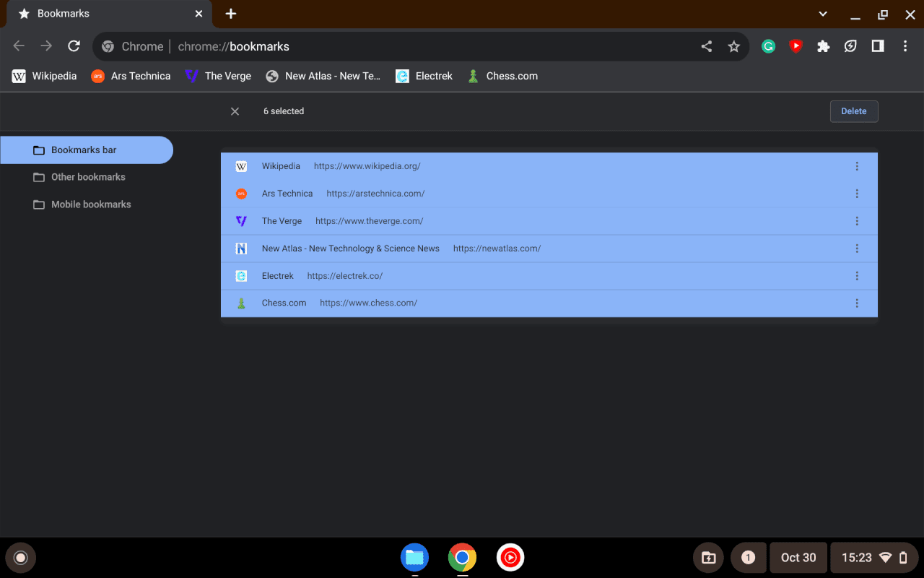Click the lightning bolt extension icon

(x=851, y=46)
